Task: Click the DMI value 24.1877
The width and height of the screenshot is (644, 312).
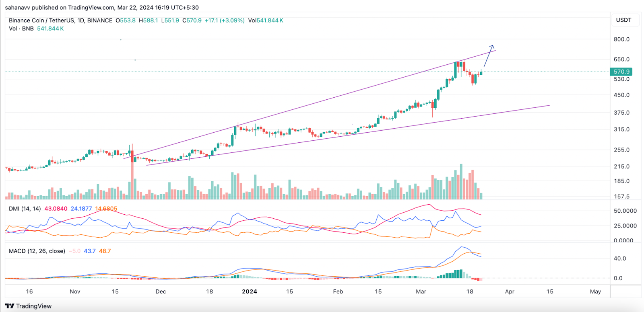Action: tap(81, 209)
